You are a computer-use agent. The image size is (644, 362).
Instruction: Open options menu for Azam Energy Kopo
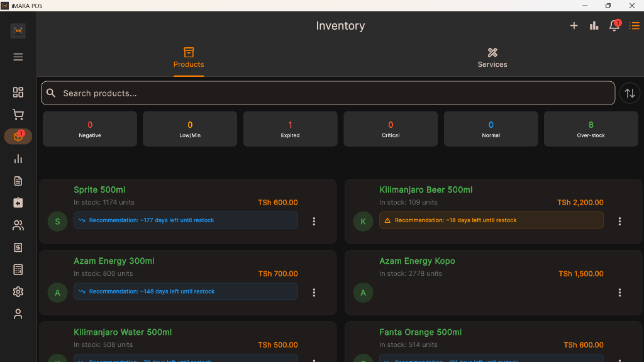(619, 293)
